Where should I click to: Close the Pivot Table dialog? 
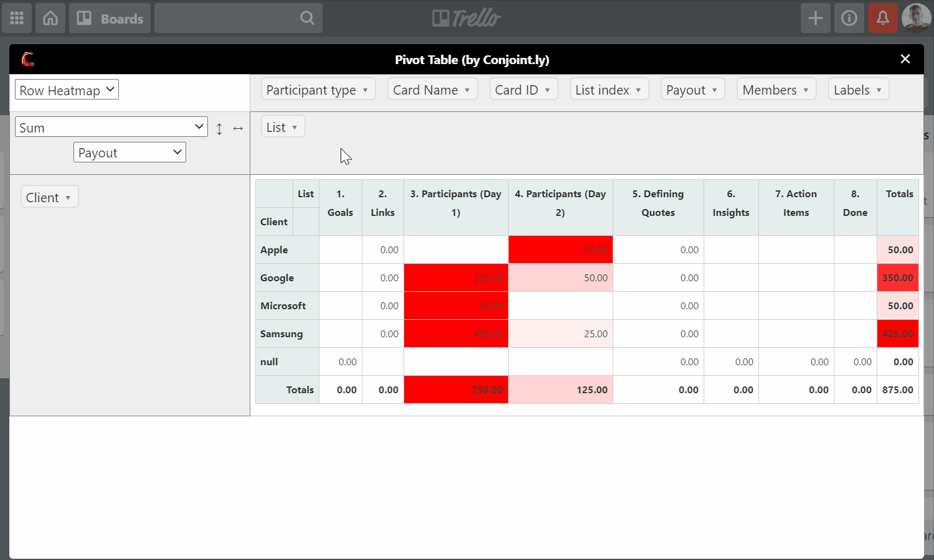tap(905, 58)
